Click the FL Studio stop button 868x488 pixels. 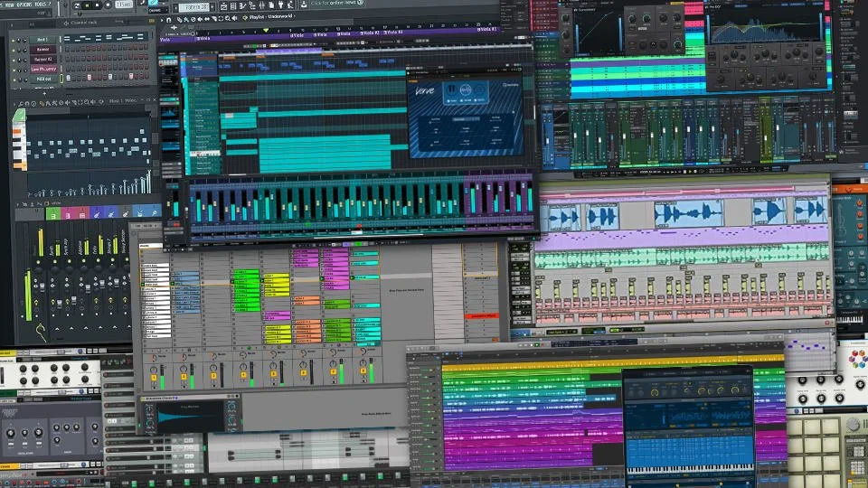[97, 5]
